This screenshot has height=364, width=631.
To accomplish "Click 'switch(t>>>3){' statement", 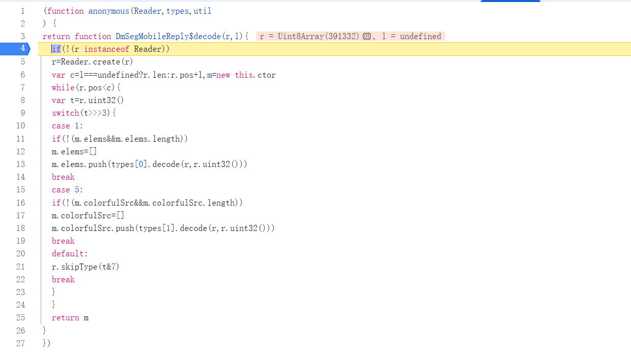I will click(x=84, y=113).
